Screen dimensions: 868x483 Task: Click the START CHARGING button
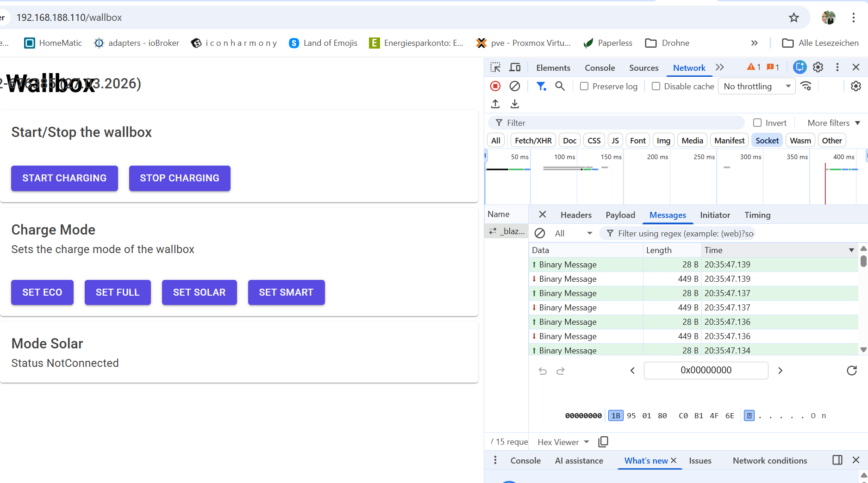point(64,178)
